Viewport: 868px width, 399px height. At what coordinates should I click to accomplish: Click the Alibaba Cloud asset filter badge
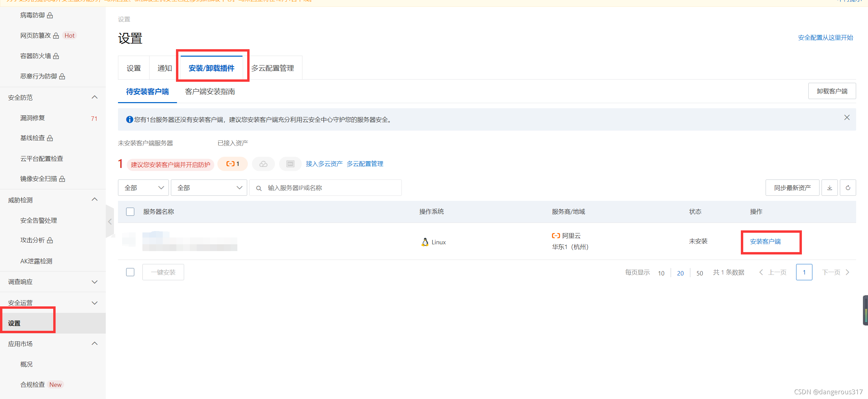pyautogui.click(x=233, y=164)
